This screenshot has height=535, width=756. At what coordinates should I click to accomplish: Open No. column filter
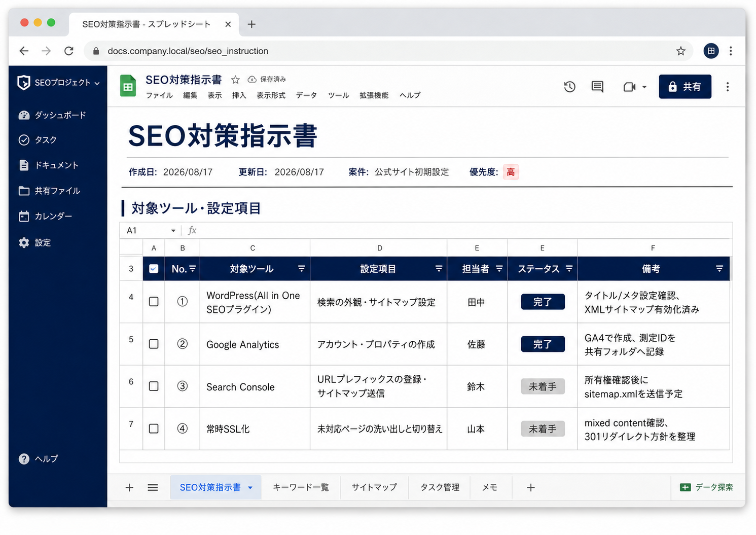pos(192,269)
